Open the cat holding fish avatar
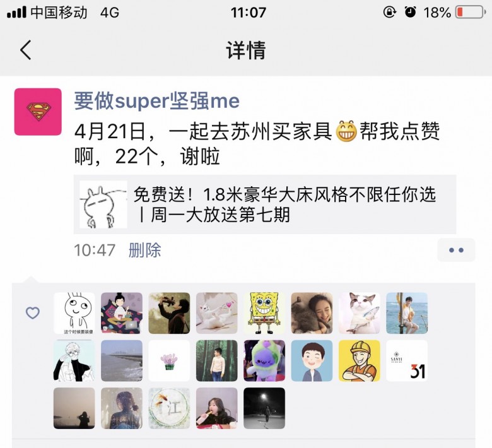This screenshot has width=492, height=448. pyautogui.click(x=360, y=313)
